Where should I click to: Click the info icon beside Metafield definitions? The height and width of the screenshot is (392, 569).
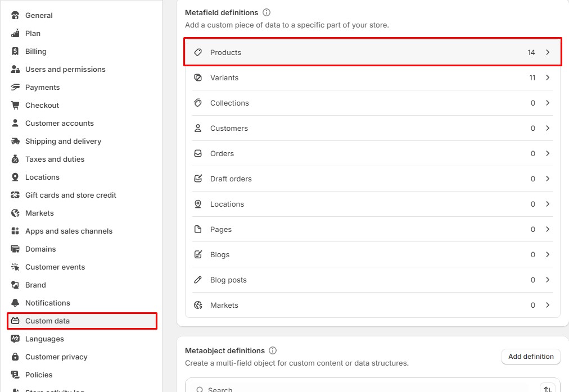coord(267,12)
